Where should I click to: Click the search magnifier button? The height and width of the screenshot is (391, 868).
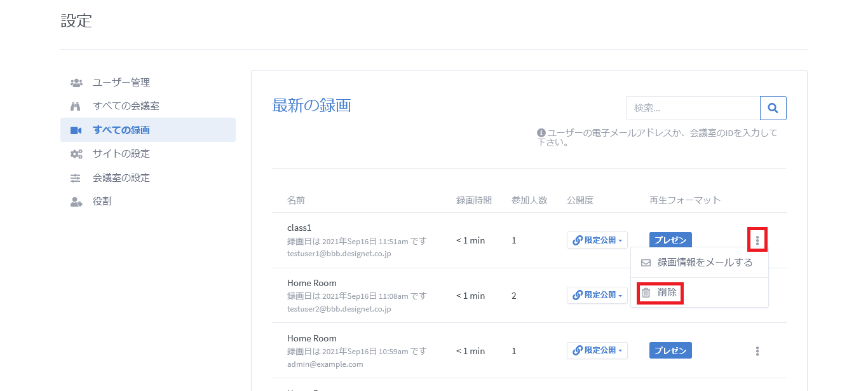click(x=773, y=108)
